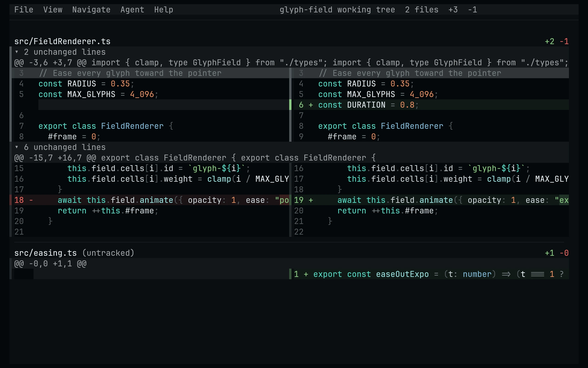Click added line 'const DURATION = 0.8;'
The width and height of the screenshot is (588, 368).
(x=431, y=105)
